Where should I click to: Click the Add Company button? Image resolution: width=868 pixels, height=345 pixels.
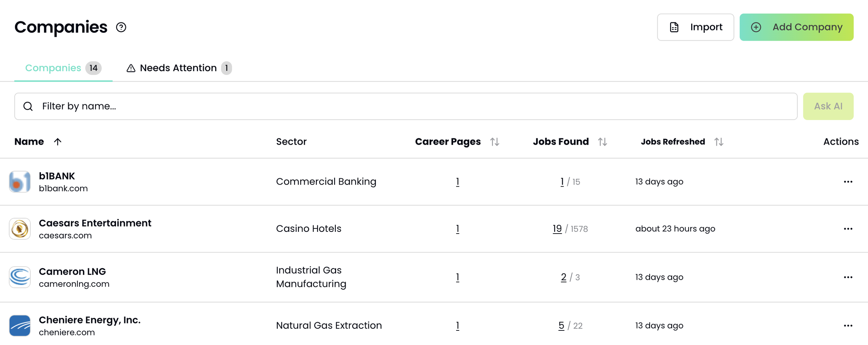pyautogui.click(x=796, y=27)
